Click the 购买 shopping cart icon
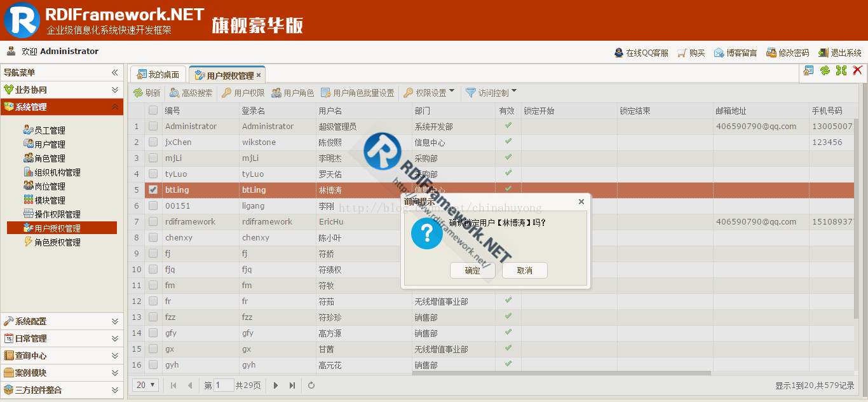This screenshot has width=868, height=402. [682, 53]
